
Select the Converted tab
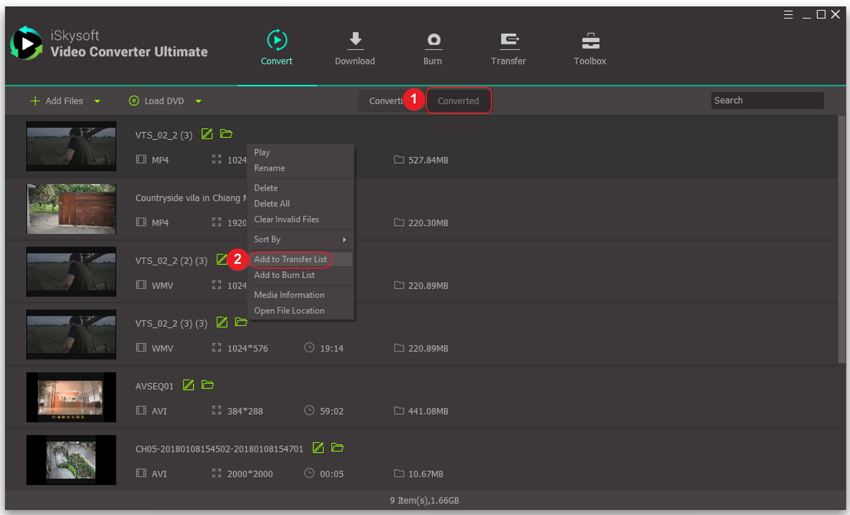(458, 101)
